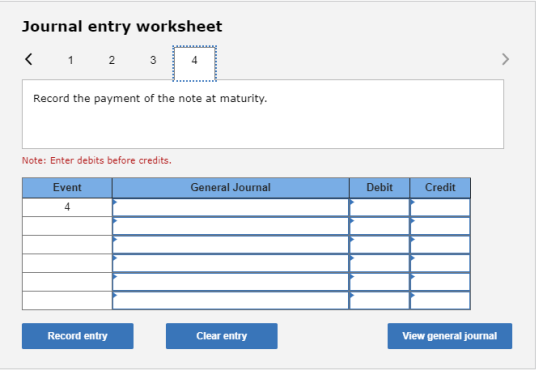Select Debit cell in fourth row

[x=379, y=263]
